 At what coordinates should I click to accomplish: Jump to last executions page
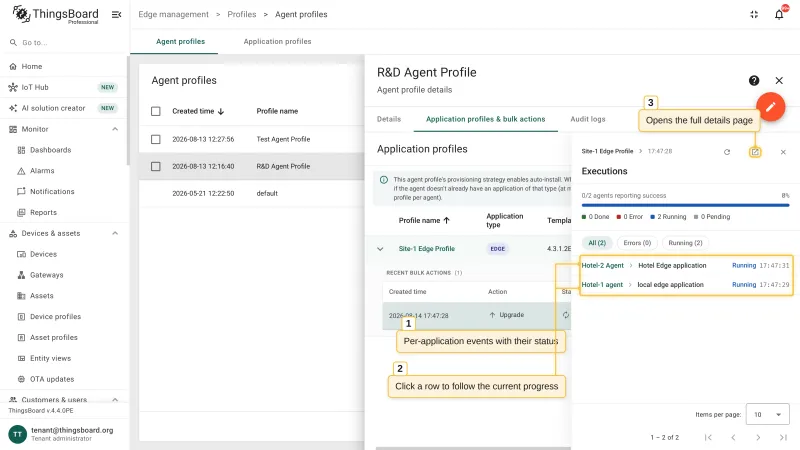pos(783,437)
